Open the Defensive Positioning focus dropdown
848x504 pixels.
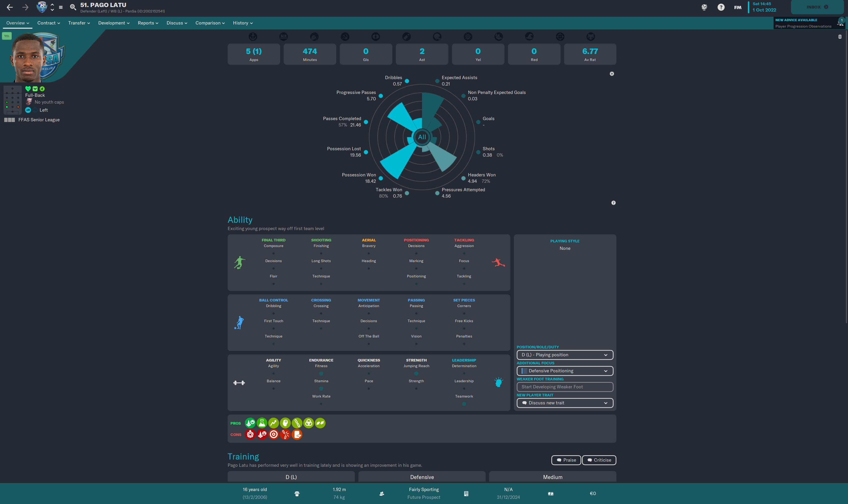tap(565, 370)
